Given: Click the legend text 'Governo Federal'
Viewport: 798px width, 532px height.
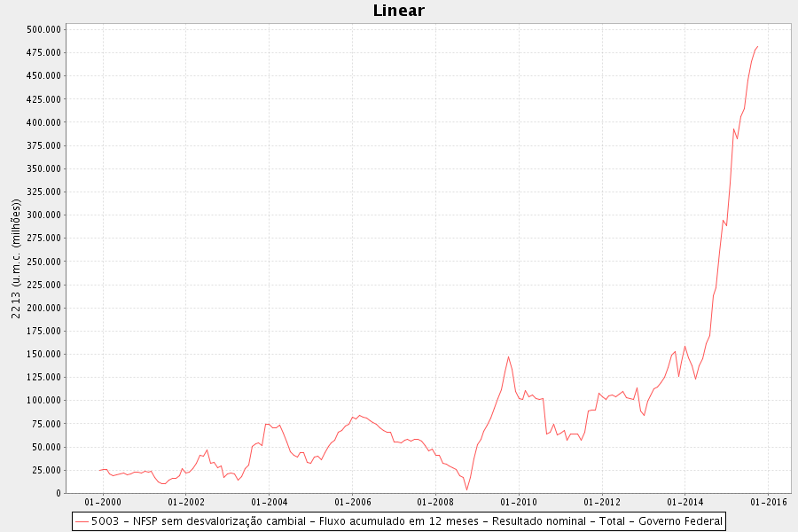Looking at the screenshot, I should point(680,521).
